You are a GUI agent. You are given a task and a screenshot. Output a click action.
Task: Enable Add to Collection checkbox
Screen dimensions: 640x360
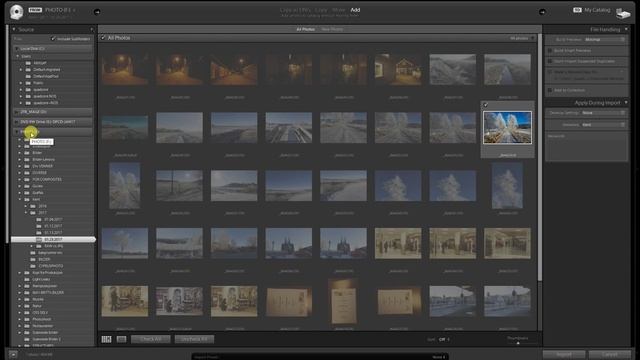(550, 90)
